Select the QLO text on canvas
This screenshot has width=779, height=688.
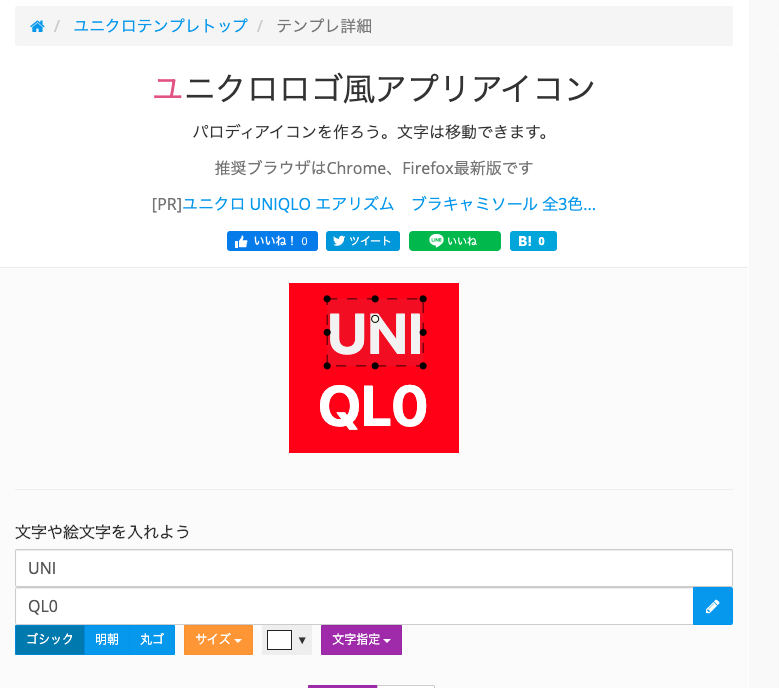(x=373, y=406)
